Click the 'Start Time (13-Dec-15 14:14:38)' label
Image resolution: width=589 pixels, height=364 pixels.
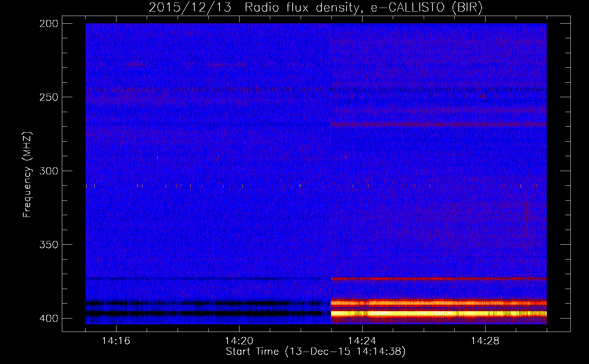tap(316, 352)
